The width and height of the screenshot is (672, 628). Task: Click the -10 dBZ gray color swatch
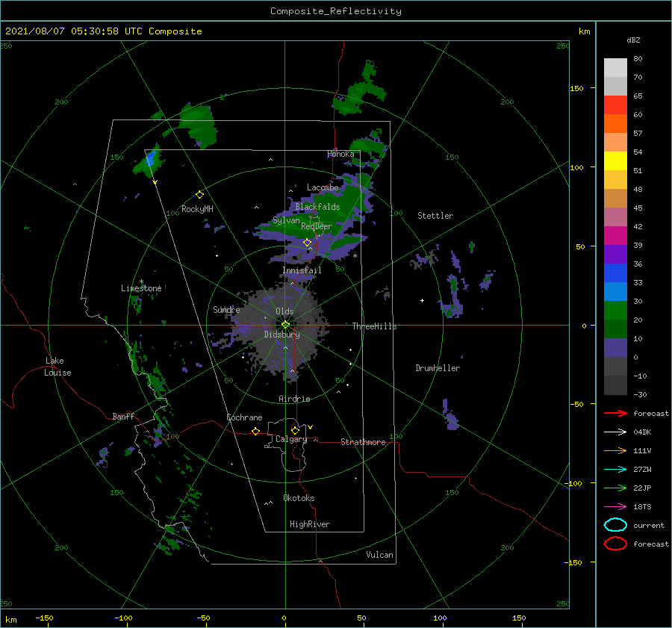click(615, 385)
